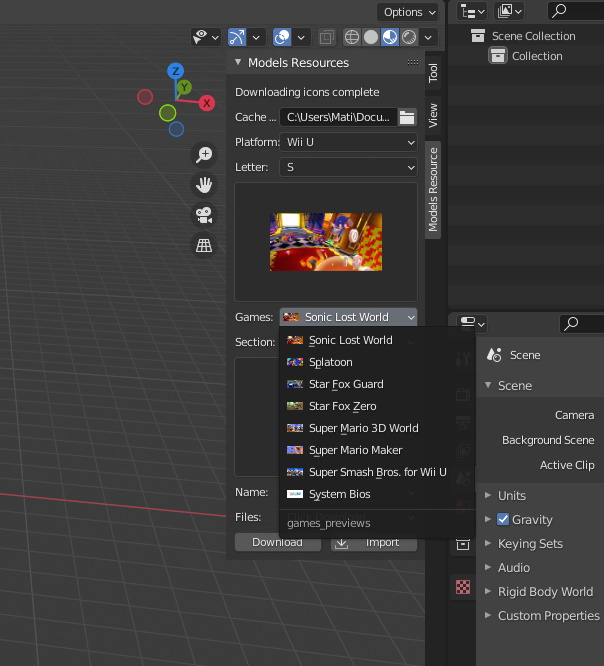This screenshot has width=604, height=666.
Task: Pick Super Mario Maker from the list
Action: [x=376, y=450]
